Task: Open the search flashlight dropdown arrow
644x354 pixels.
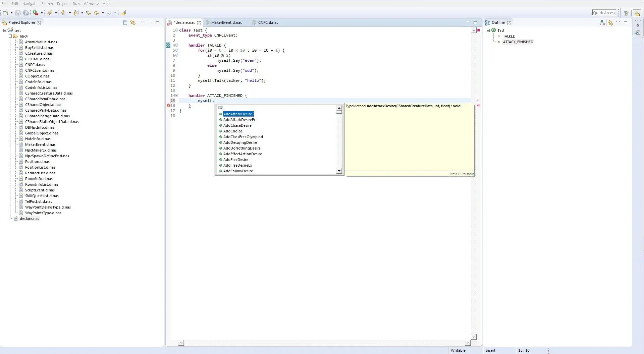Action: click(56, 13)
